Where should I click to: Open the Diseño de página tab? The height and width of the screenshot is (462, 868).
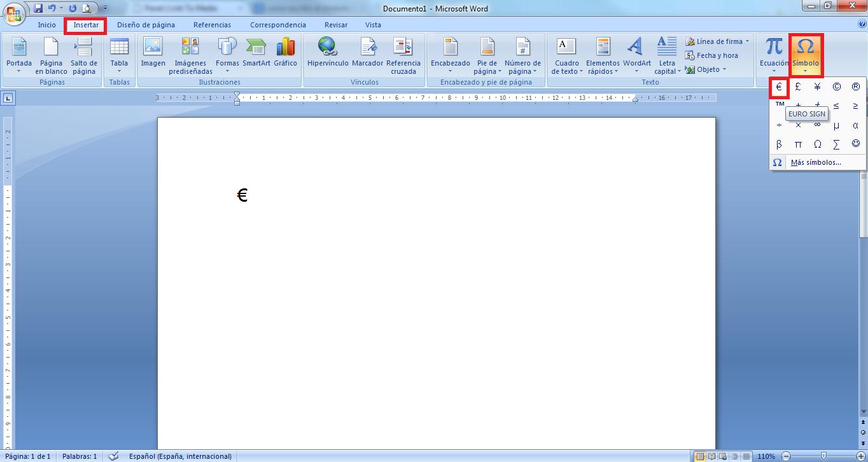(146, 25)
